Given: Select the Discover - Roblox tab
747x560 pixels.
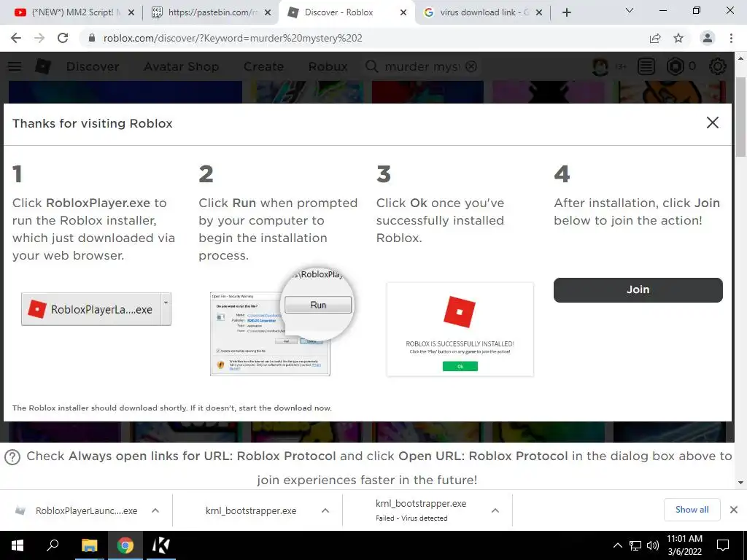Looking at the screenshot, I should (x=345, y=12).
